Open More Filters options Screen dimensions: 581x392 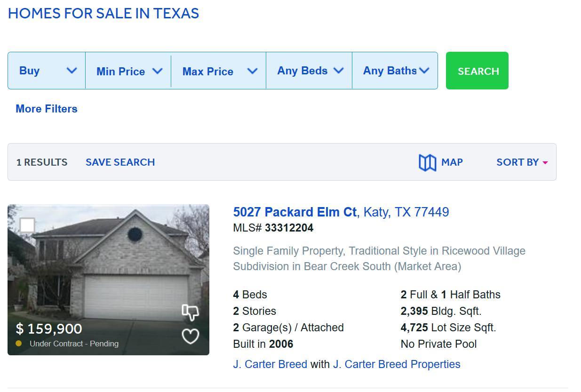(x=47, y=109)
